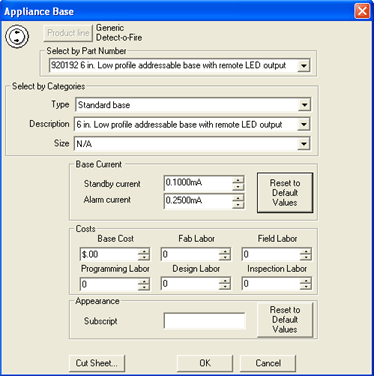Increase the Base Cost value
Screen dimensions: 374x376
(x=144, y=251)
